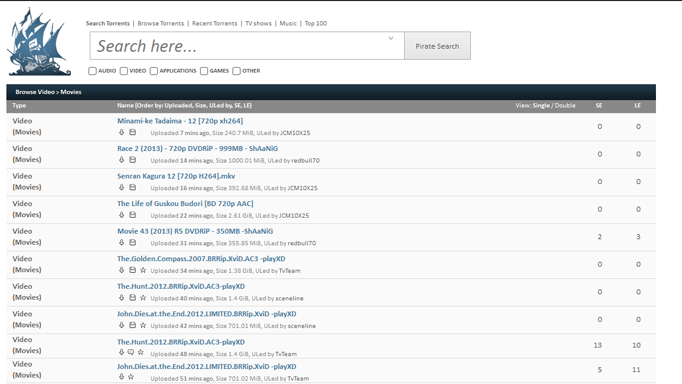The image size is (682, 384).
Task: Sort list by Uploaded in Name header
Action: (x=178, y=106)
